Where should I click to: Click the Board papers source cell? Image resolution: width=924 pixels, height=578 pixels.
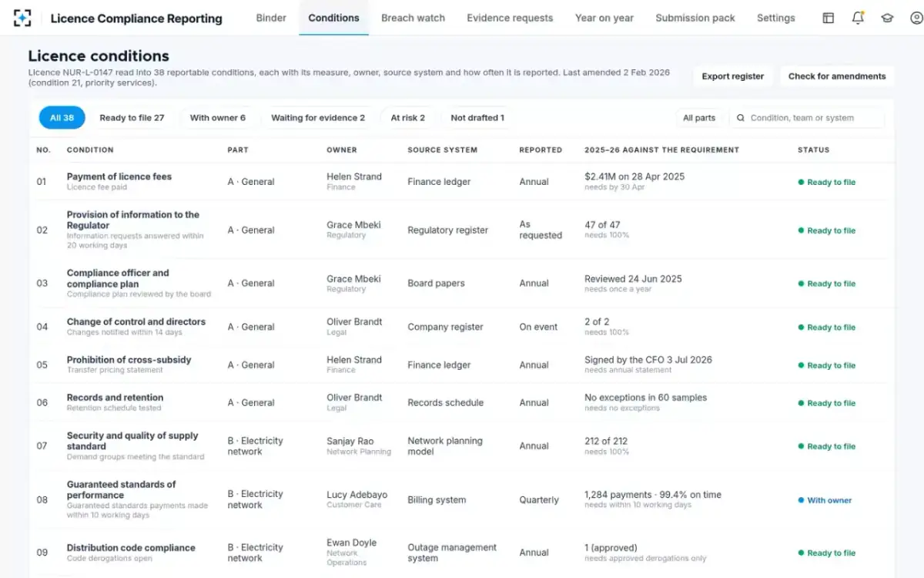(x=436, y=283)
